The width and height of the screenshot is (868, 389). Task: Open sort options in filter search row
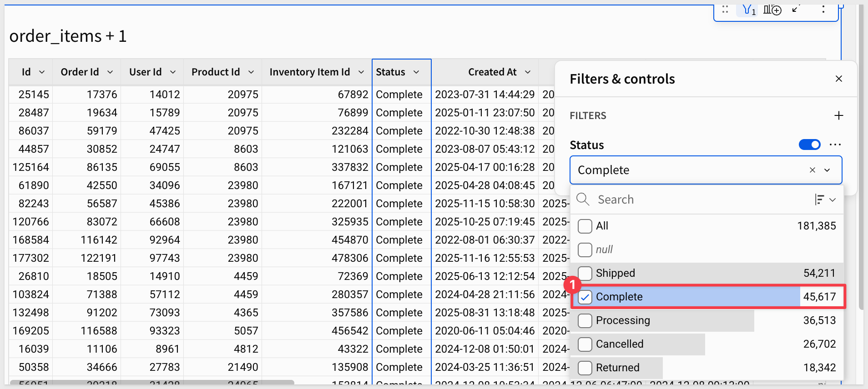coord(825,199)
